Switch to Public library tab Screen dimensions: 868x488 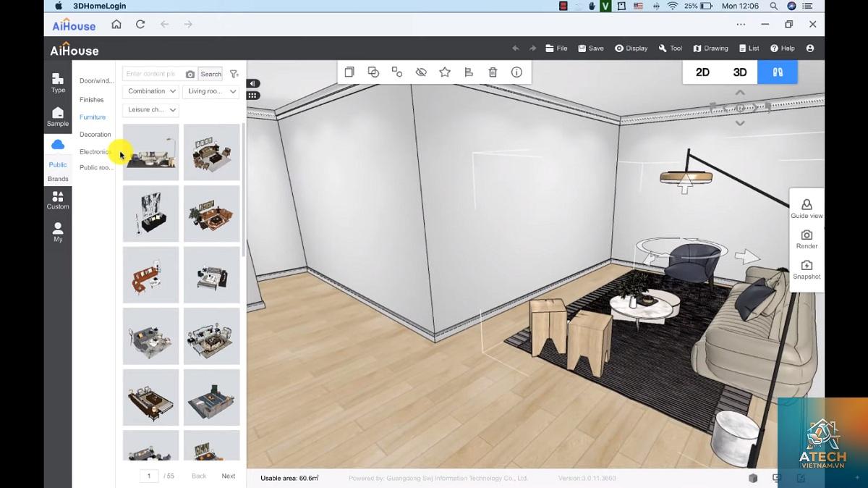click(58, 165)
